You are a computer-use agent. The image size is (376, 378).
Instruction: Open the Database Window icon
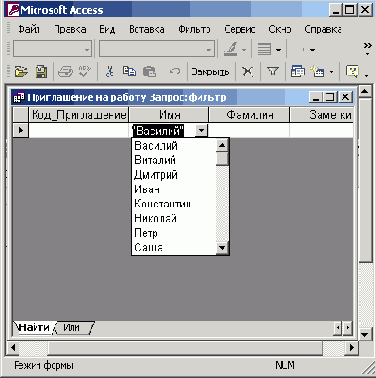(x=297, y=71)
